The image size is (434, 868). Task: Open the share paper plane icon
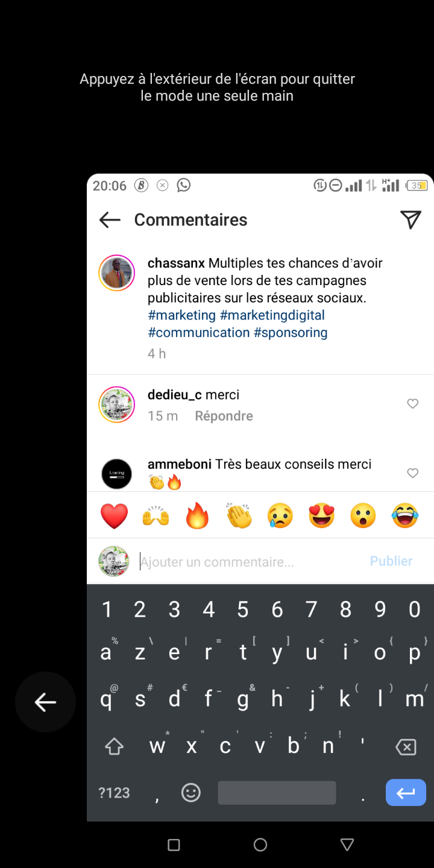(410, 220)
